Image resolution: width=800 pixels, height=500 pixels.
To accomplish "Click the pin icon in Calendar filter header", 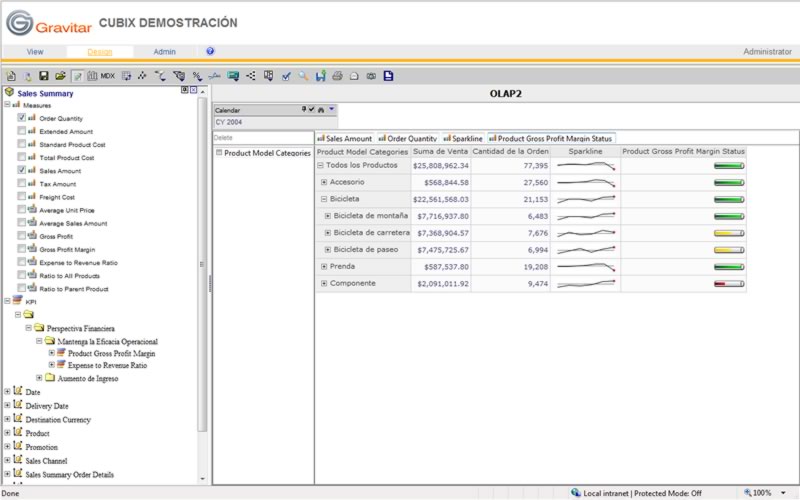I will (304, 109).
